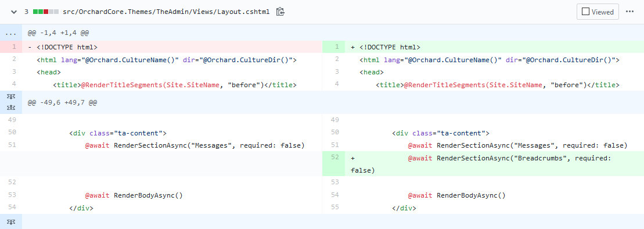Screen dimensions: 644x229
Task: Click the second hunk header -49,6 +49,7
Action: click(x=63, y=102)
